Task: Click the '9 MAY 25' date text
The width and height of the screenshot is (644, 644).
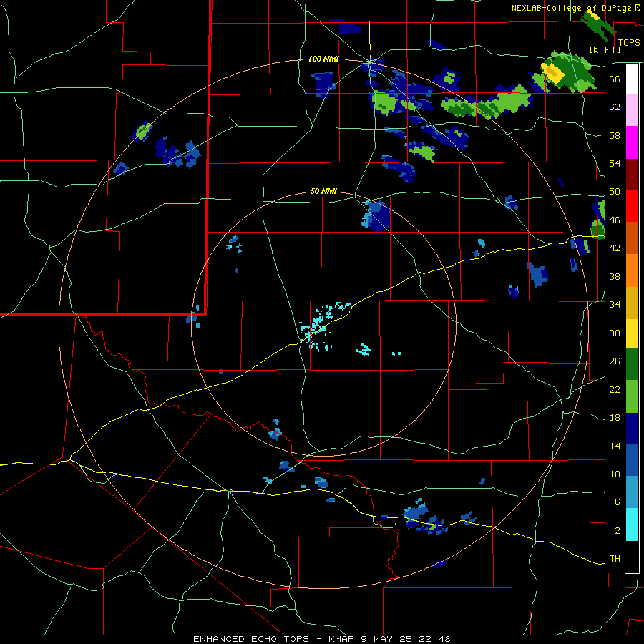Action: point(387,639)
